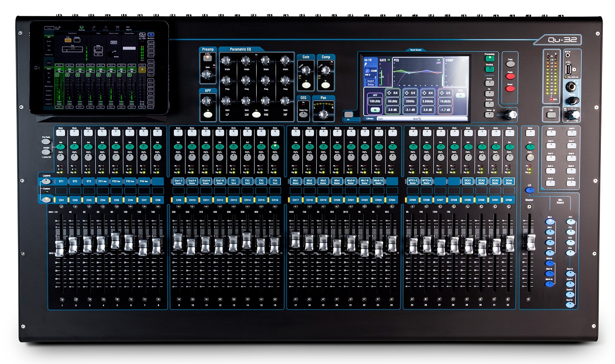Toggle the HPF In button on touch screen
The height and width of the screenshot is (364, 615).
tap(375, 110)
